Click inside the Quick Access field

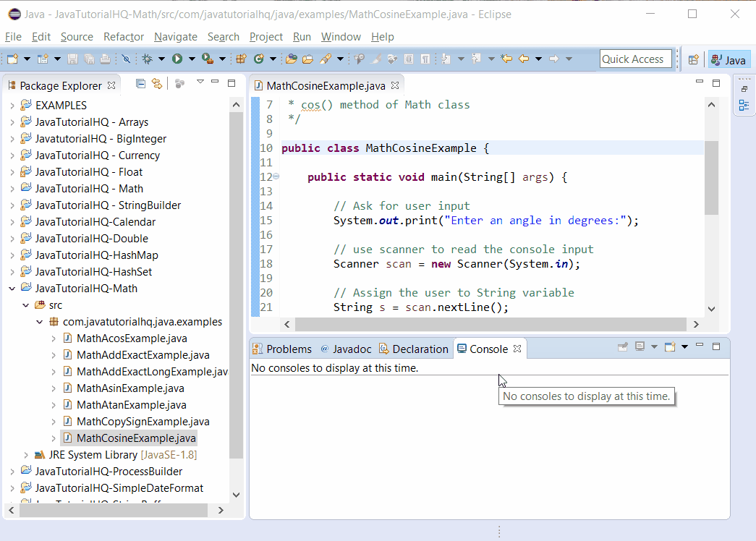click(x=635, y=59)
